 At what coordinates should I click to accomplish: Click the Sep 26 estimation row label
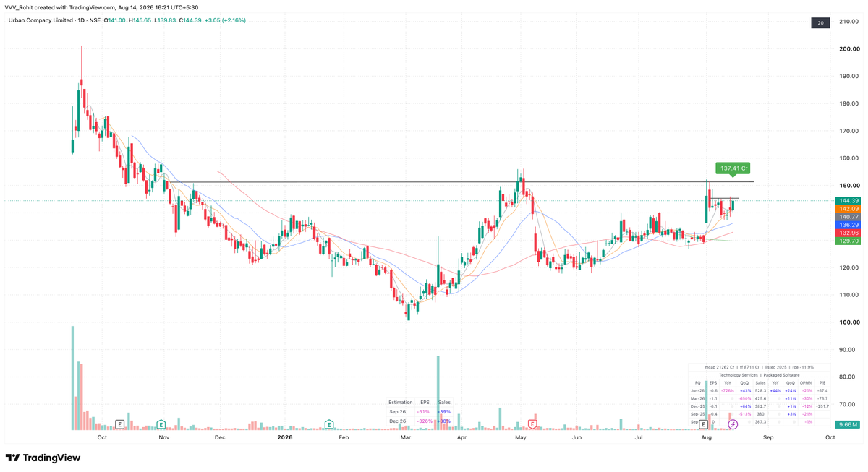pos(398,412)
